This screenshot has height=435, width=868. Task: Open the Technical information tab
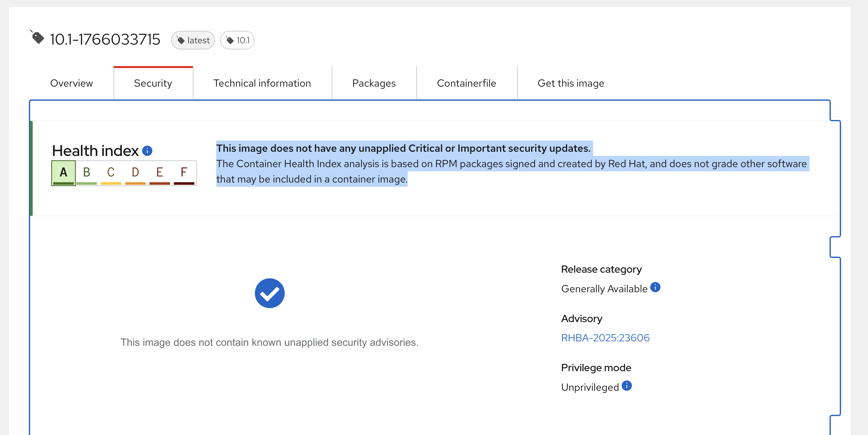point(262,83)
